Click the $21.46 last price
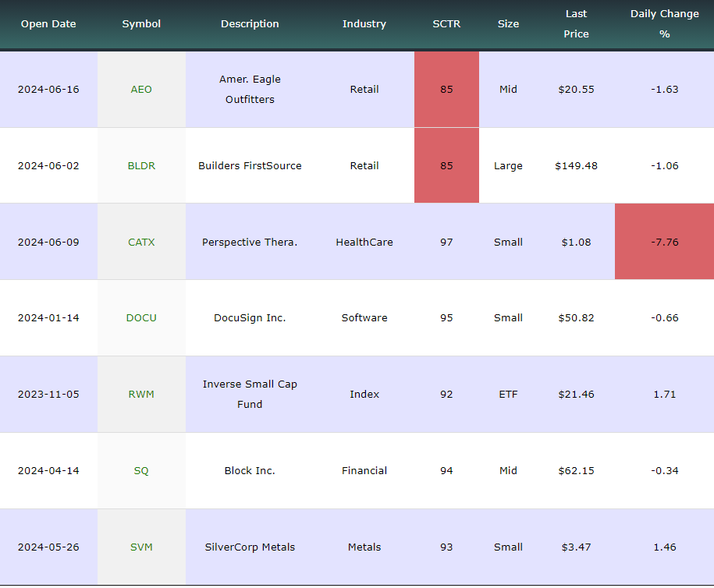 576,394
